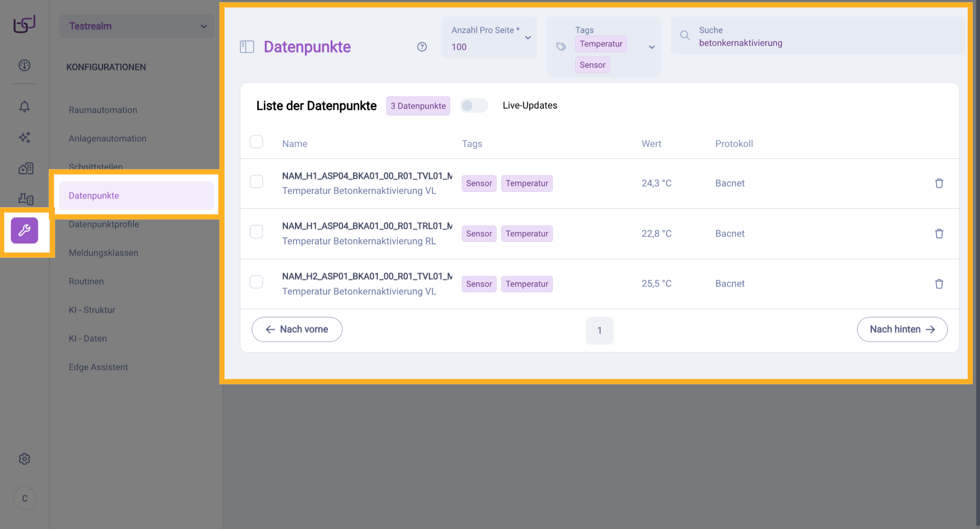Open the settings gear icon

click(24, 459)
